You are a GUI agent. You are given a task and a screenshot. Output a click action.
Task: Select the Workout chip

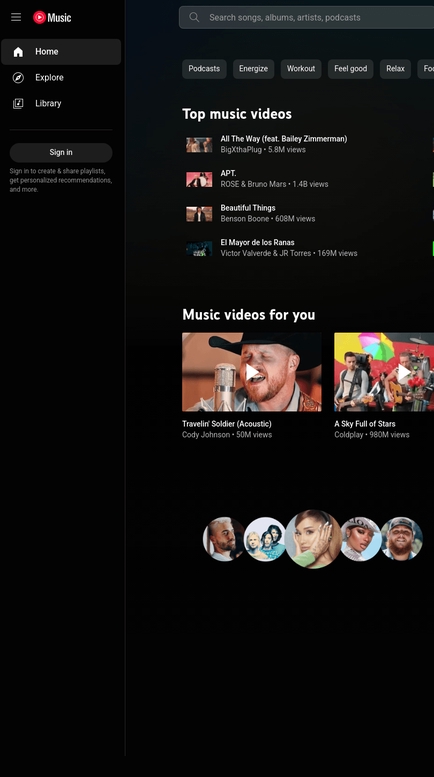click(301, 69)
